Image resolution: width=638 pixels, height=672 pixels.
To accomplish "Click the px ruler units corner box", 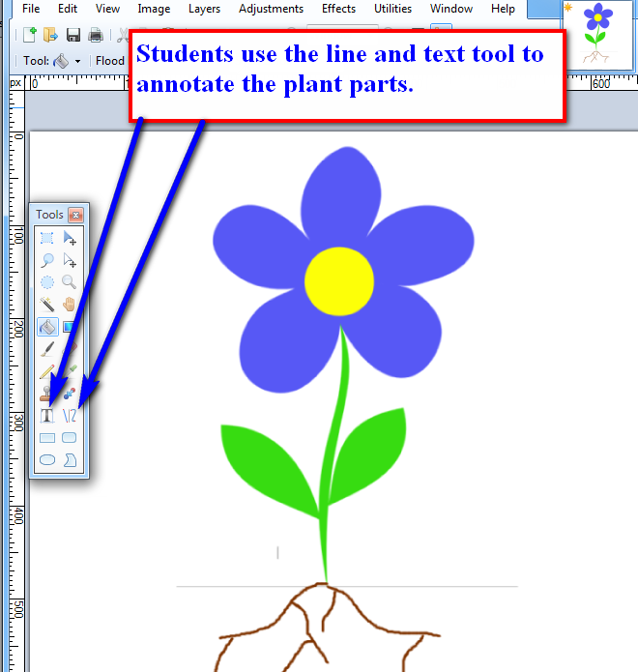I will tap(15, 83).
